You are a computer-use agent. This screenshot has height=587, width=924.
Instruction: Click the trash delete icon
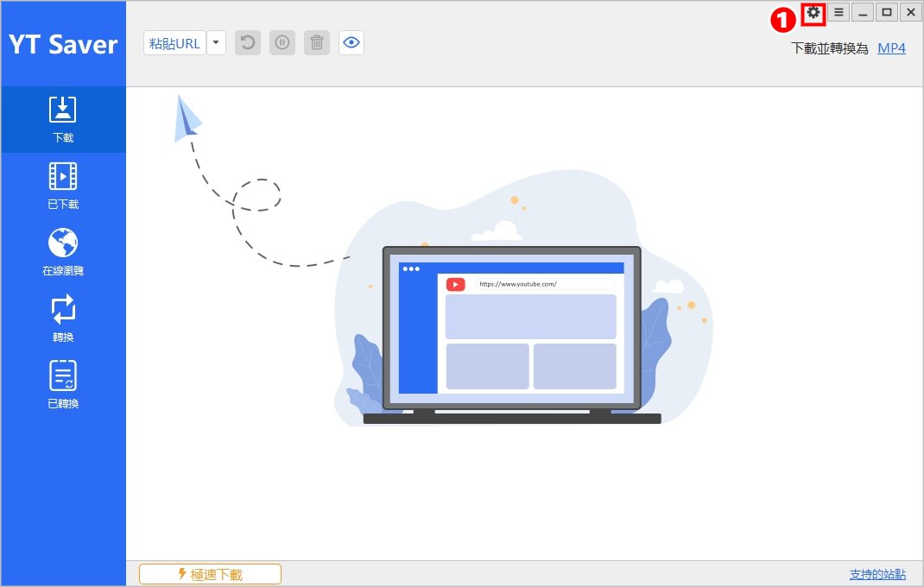tap(317, 43)
